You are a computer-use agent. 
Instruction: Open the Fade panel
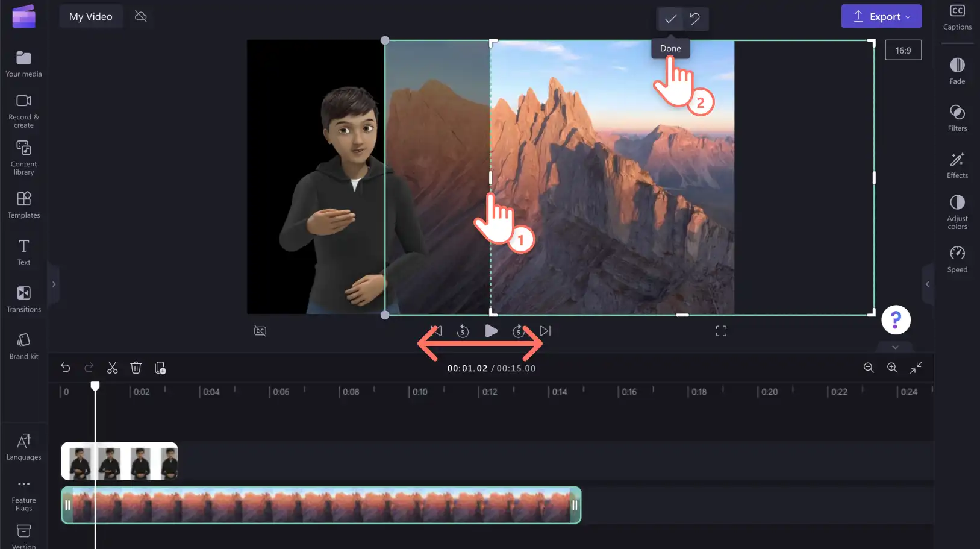tap(957, 71)
